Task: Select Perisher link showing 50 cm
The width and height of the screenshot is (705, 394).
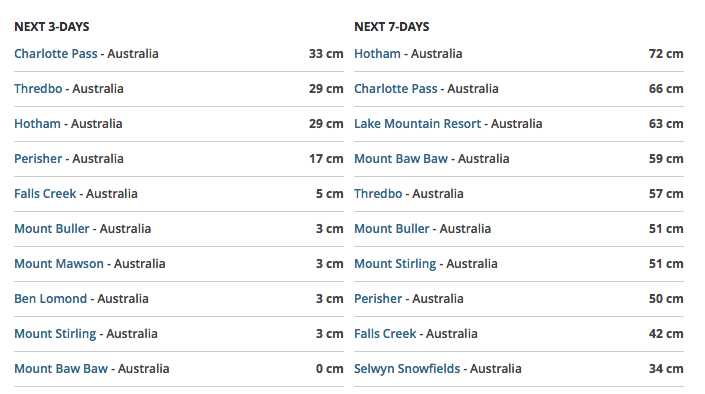Action: [378, 299]
